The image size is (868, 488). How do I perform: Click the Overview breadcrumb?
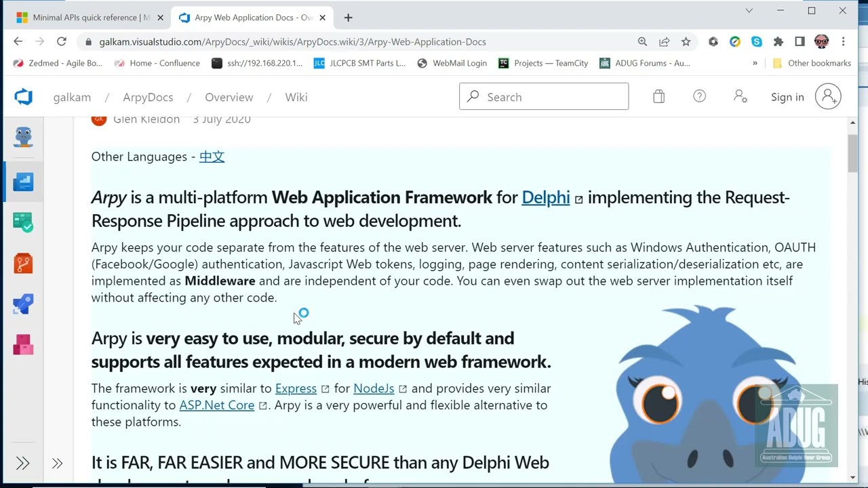(229, 97)
